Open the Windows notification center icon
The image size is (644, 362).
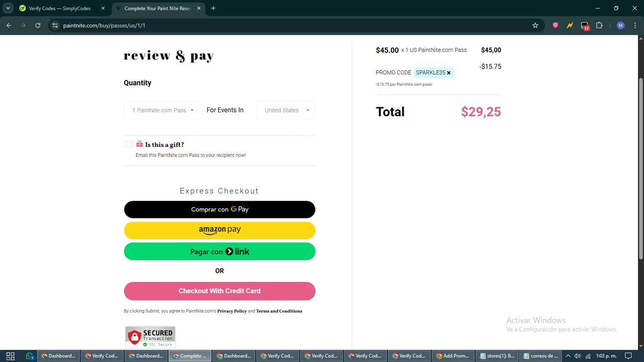point(628,356)
